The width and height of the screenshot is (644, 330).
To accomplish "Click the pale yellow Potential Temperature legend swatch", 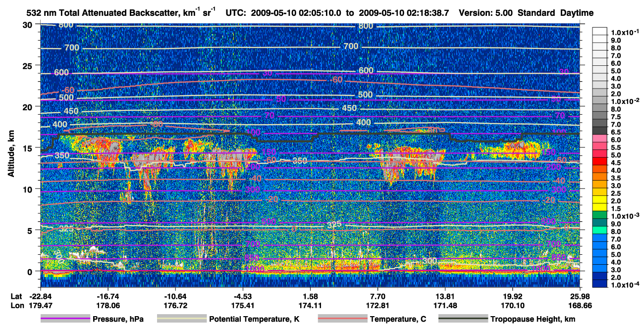I will pyautogui.click(x=182, y=319).
